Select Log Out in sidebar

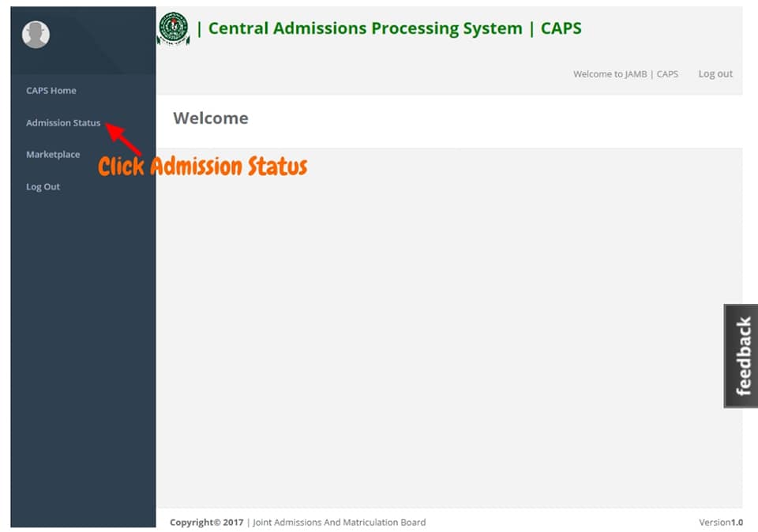tap(43, 186)
